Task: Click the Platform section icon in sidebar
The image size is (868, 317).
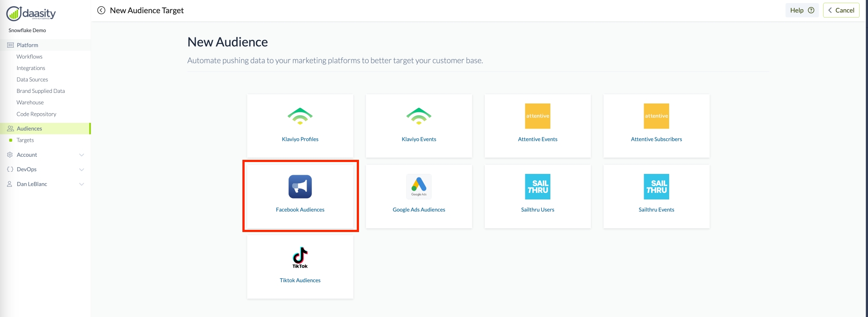Action: (x=11, y=45)
